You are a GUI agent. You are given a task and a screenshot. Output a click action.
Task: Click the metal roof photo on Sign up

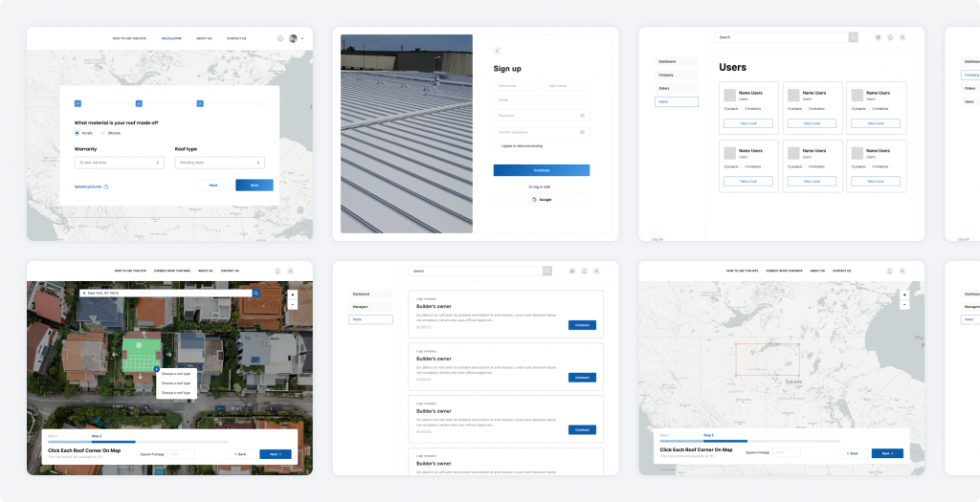tap(406, 134)
